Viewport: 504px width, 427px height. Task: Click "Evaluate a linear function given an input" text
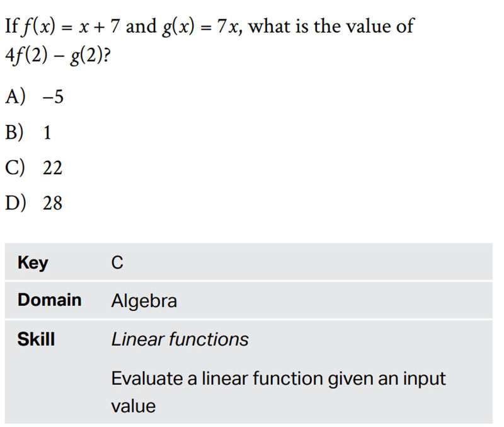278,378
